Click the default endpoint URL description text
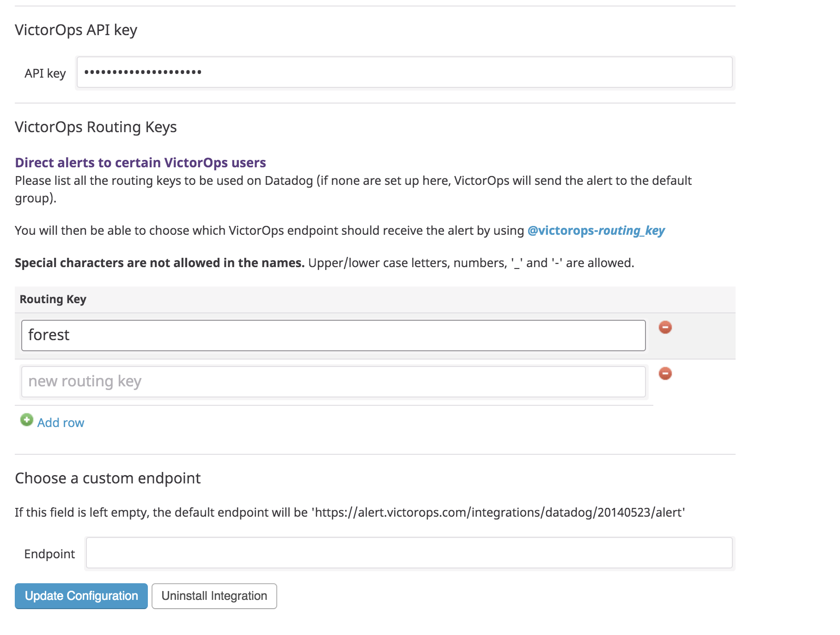This screenshot has height=635, width=840. [x=350, y=513]
